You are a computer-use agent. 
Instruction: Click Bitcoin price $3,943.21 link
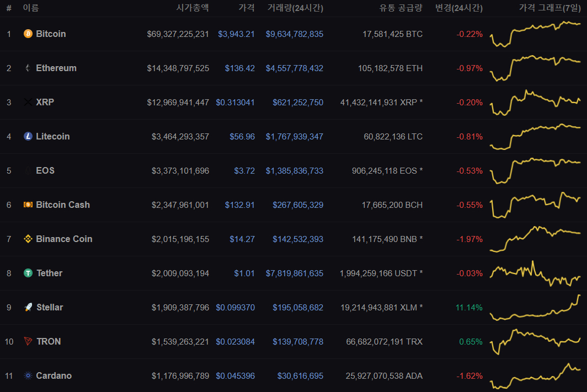pos(236,34)
